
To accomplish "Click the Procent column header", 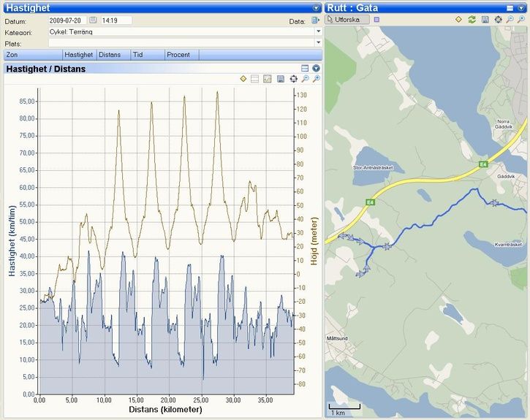I will [181, 55].
